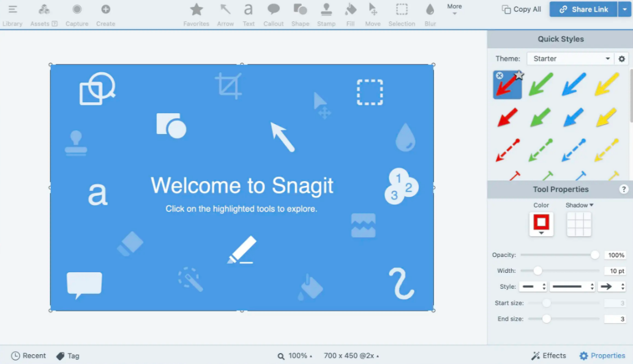Image resolution: width=633 pixels, height=364 pixels.
Task: Click the magnify icon on canvas
Action: point(97,88)
